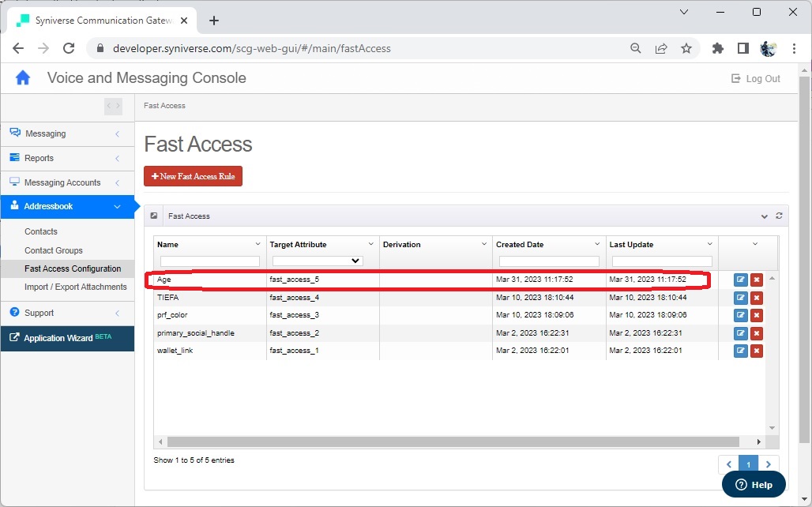The image size is (812, 507).
Task: Open Contacts in Addressbook
Action: [x=41, y=231]
